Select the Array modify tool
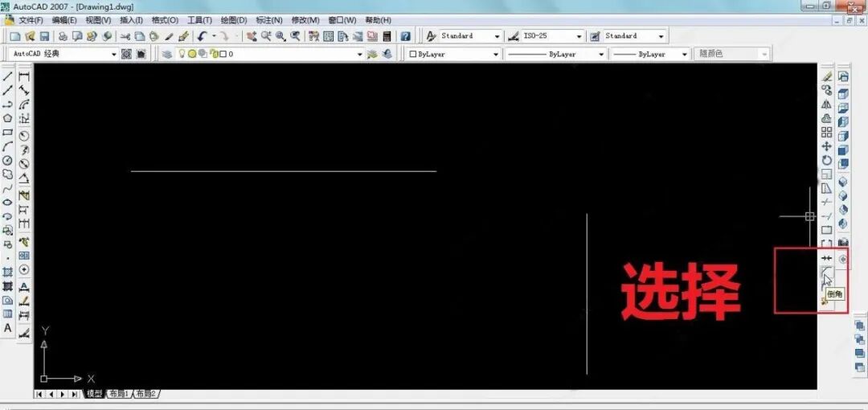868x410 pixels. tap(826, 133)
